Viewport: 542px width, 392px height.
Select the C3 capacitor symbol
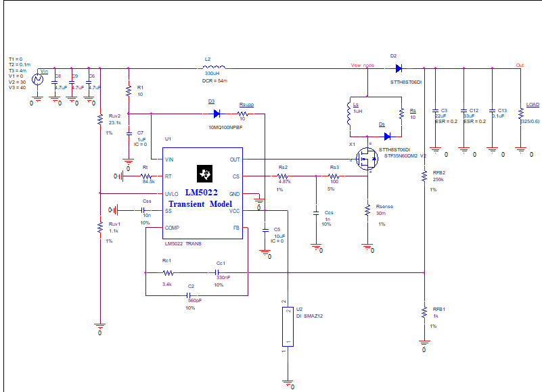click(x=435, y=111)
